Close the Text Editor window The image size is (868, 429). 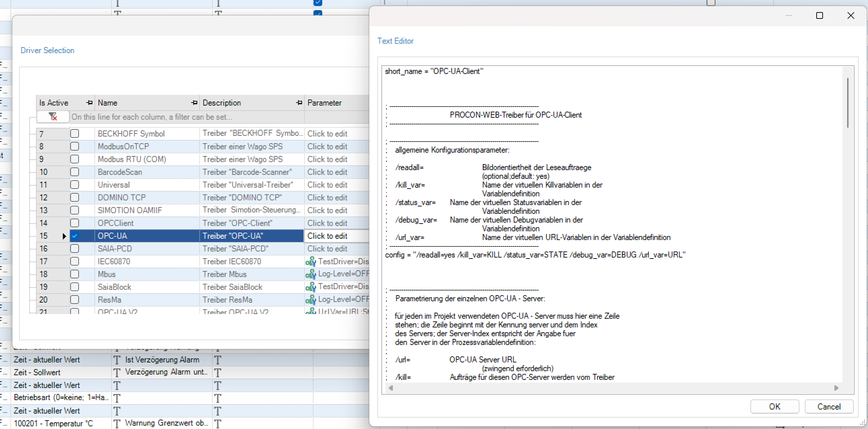click(x=851, y=15)
